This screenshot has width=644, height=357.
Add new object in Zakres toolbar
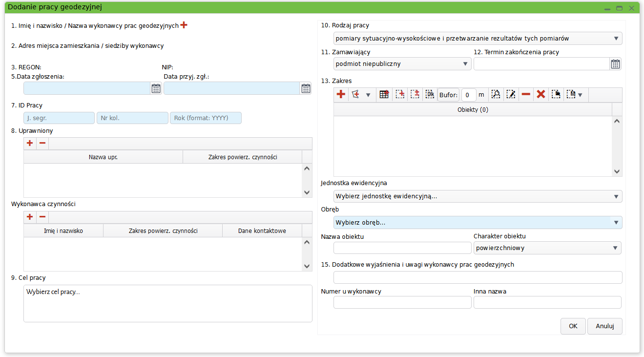[341, 95]
